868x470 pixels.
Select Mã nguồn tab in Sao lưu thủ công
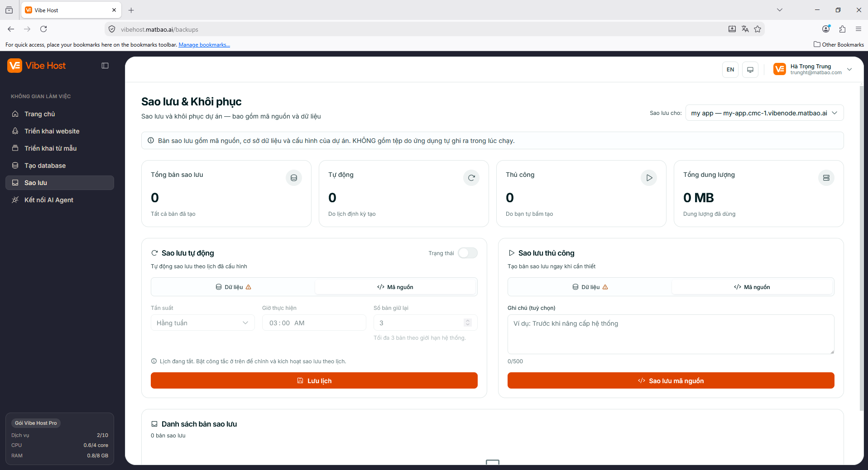[x=752, y=287]
